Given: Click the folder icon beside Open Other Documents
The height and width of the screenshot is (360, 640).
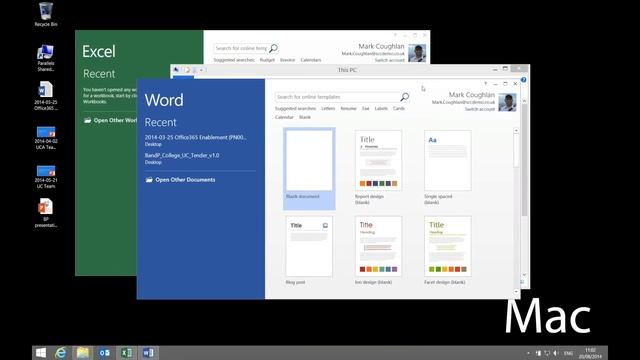Looking at the screenshot, I should [149, 180].
